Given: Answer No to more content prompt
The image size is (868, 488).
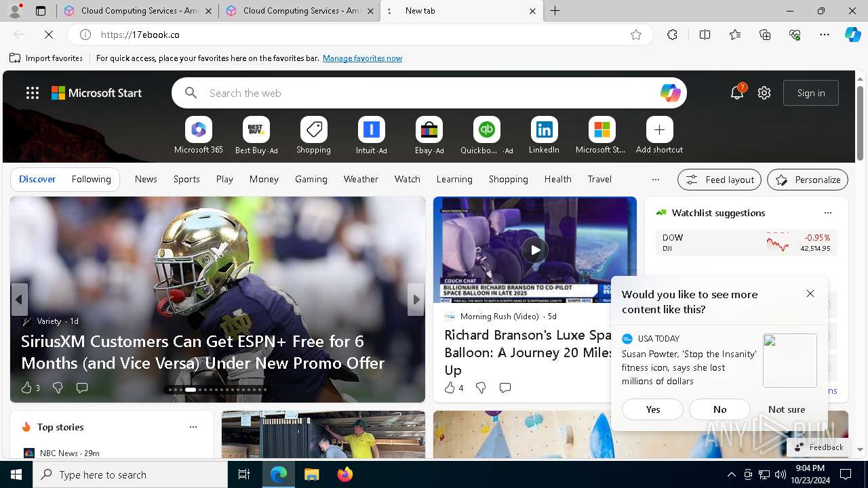Looking at the screenshot, I should 719,409.
